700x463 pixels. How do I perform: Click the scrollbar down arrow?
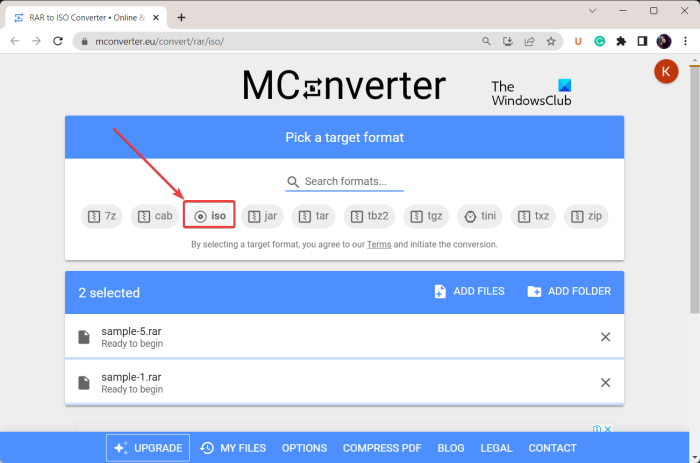click(x=695, y=458)
